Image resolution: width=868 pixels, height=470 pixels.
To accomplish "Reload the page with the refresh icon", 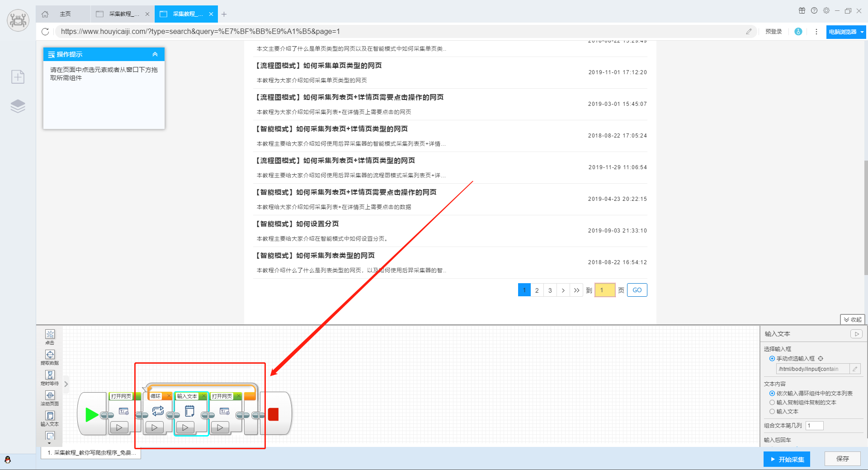I will (x=45, y=32).
